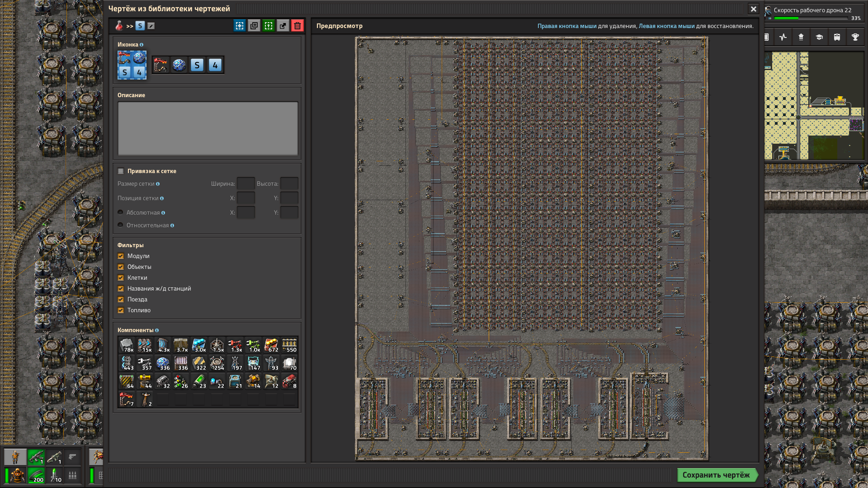Click the third icon slot showing letter S

point(197,65)
